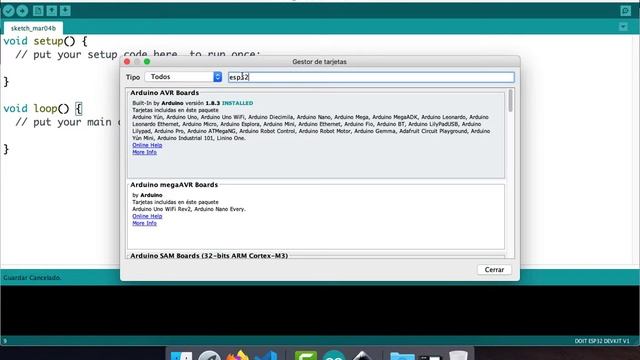Click the 'Arduino Uno WiFi Rev2, Arduino Nano Every' text
640x360 pixels.
[x=189, y=209]
